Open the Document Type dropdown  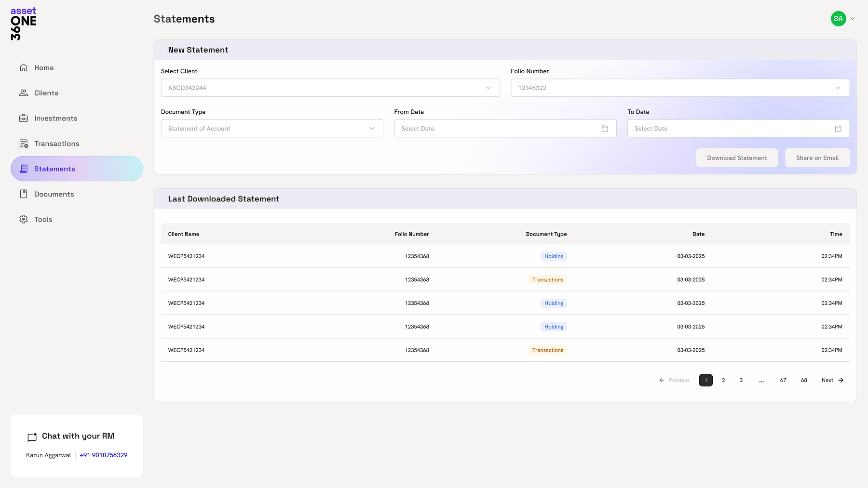[371, 128]
